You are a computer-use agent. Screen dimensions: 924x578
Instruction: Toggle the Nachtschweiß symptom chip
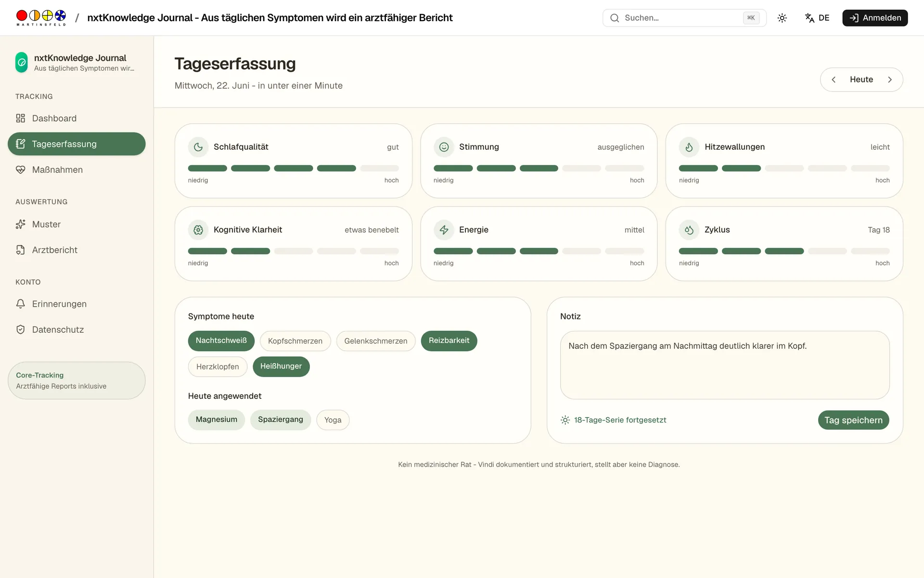point(221,341)
